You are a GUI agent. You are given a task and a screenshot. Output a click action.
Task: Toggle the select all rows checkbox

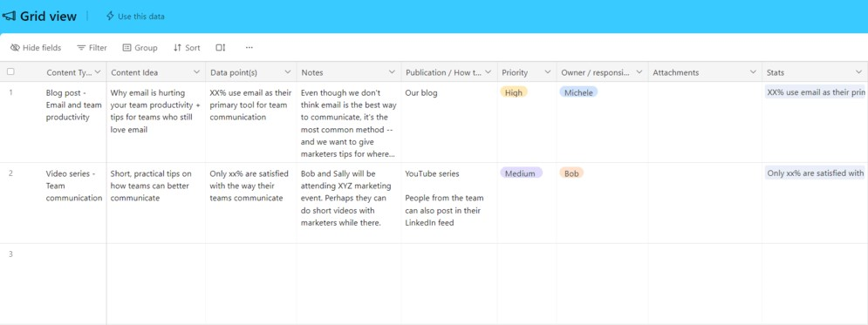10,71
